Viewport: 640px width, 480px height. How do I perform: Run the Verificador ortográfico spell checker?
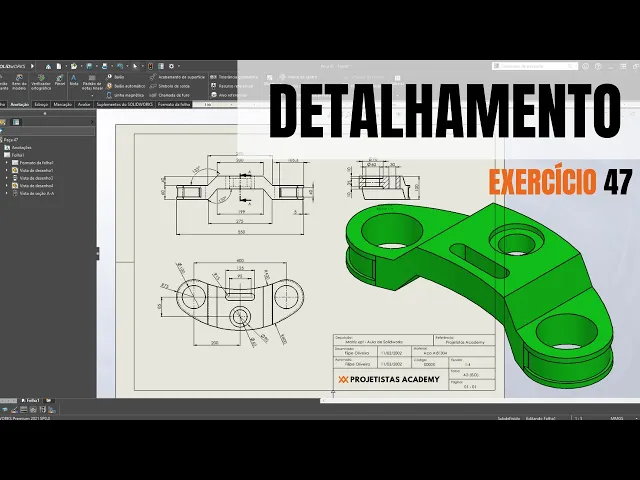[x=41, y=82]
